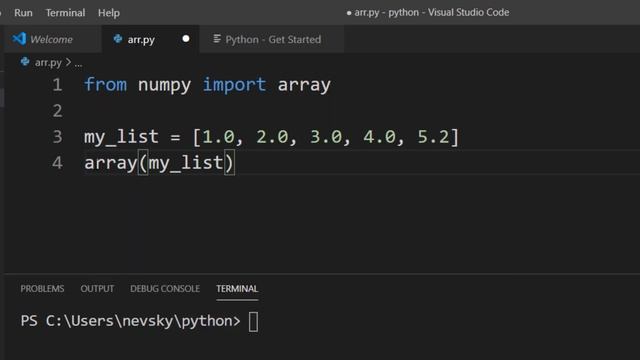Show the PROBLEMS panel
This screenshot has width=640, height=360.
coord(42,289)
